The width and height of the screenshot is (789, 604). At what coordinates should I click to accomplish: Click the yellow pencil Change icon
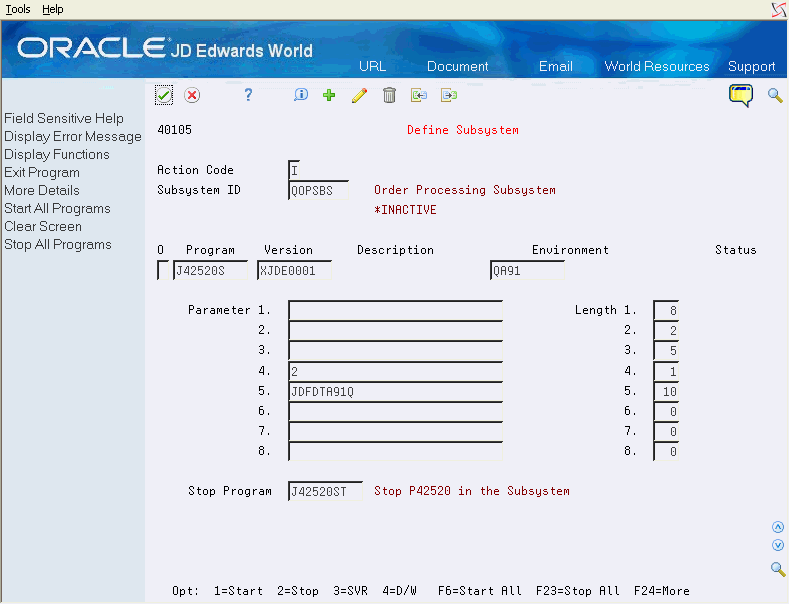point(359,95)
